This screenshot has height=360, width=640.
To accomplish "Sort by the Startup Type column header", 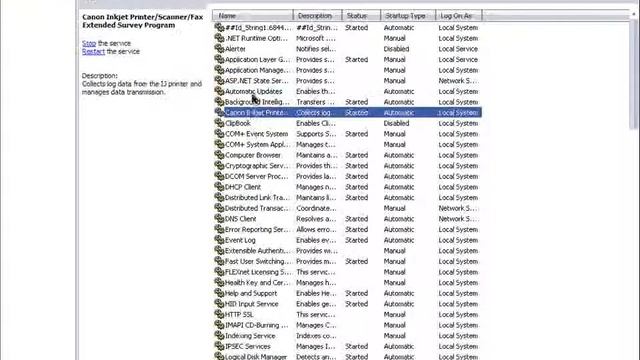I will (x=408, y=16).
